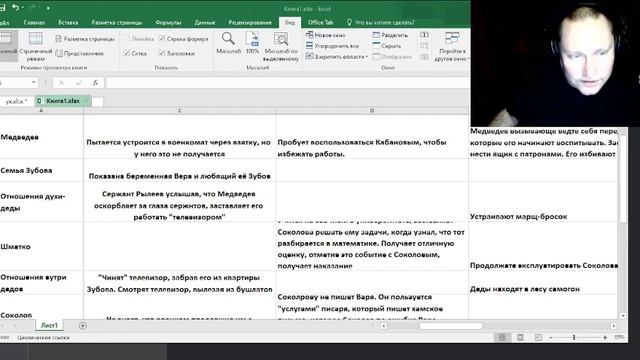Open the Данные ribbon tab

point(204,22)
